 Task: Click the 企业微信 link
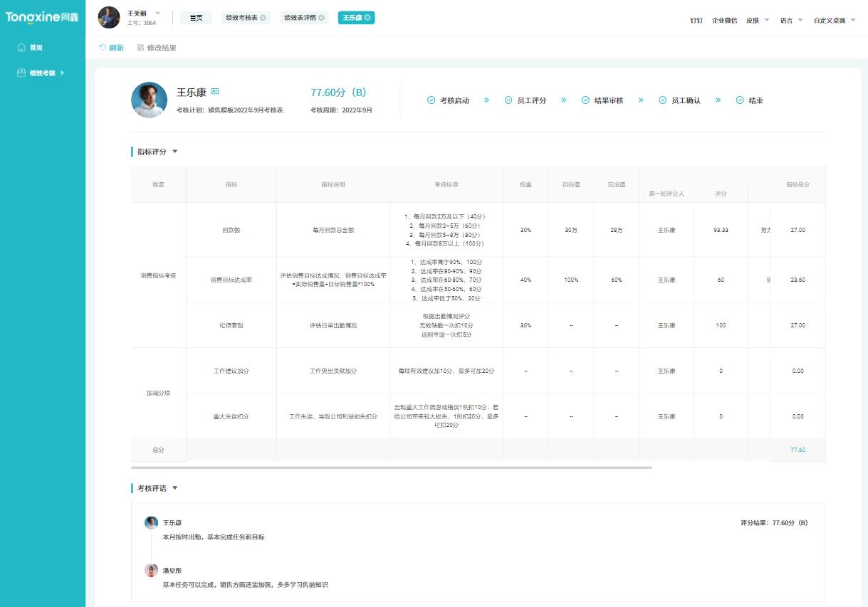724,20
